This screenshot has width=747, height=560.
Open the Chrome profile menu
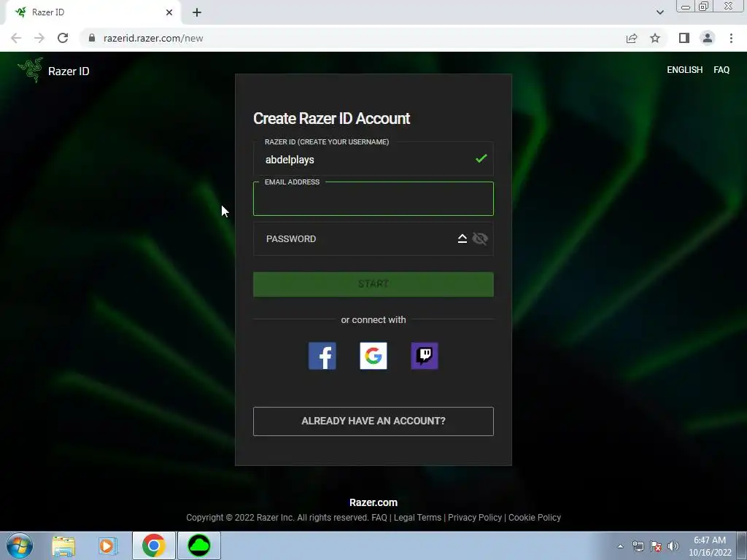(708, 38)
